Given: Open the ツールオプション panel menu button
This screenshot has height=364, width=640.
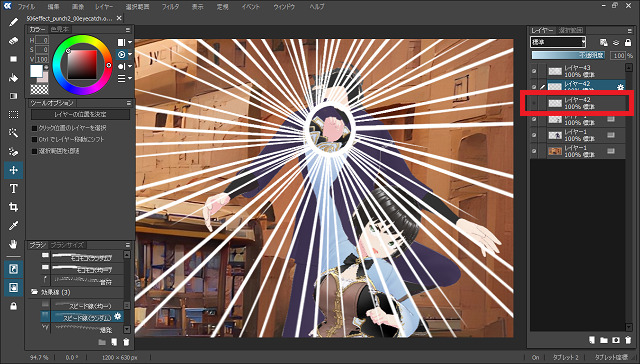Looking at the screenshot, I should [x=128, y=103].
